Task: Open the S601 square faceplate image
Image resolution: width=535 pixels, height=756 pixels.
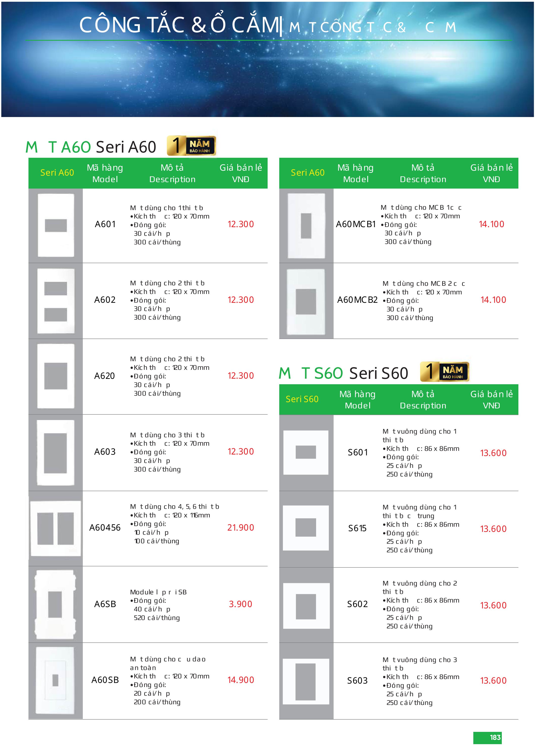Action: point(306,452)
